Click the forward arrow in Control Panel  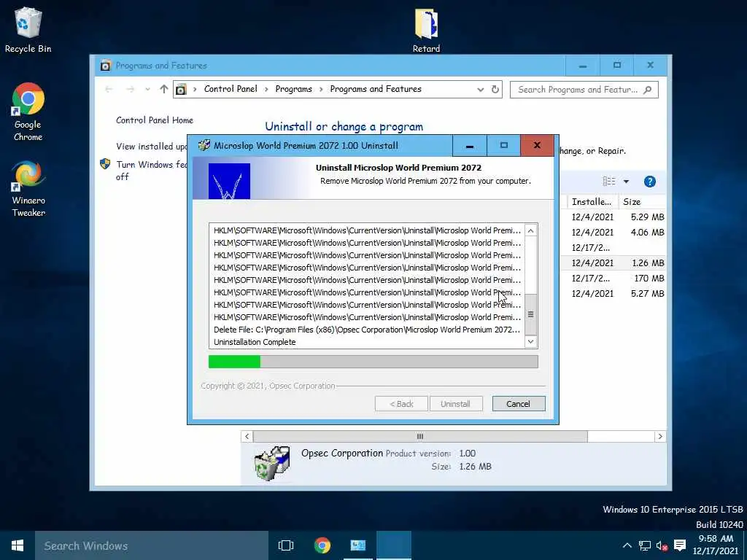pos(130,89)
